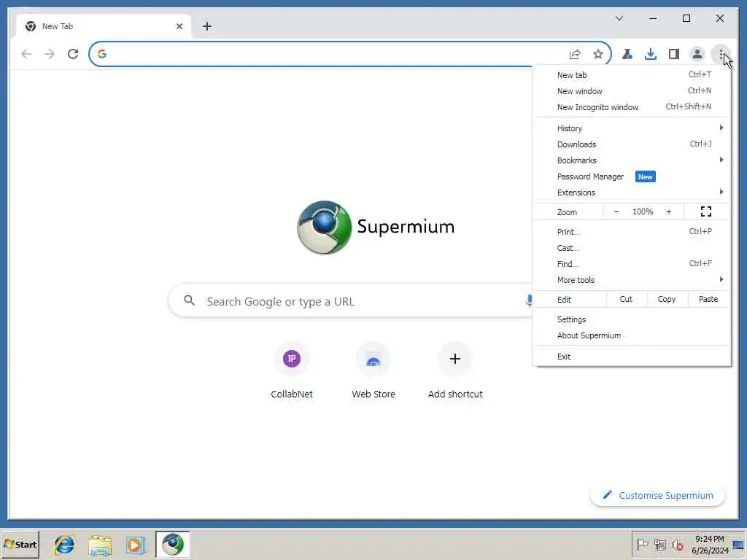The height and width of the screenshot is (560, 747).
Task: Click Customise Supermium button
Action: [657, 496]
